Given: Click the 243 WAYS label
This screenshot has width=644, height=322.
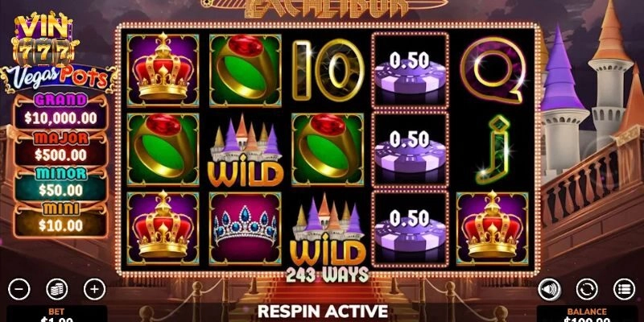Looking at the screenshot, I should click(328, 275).
